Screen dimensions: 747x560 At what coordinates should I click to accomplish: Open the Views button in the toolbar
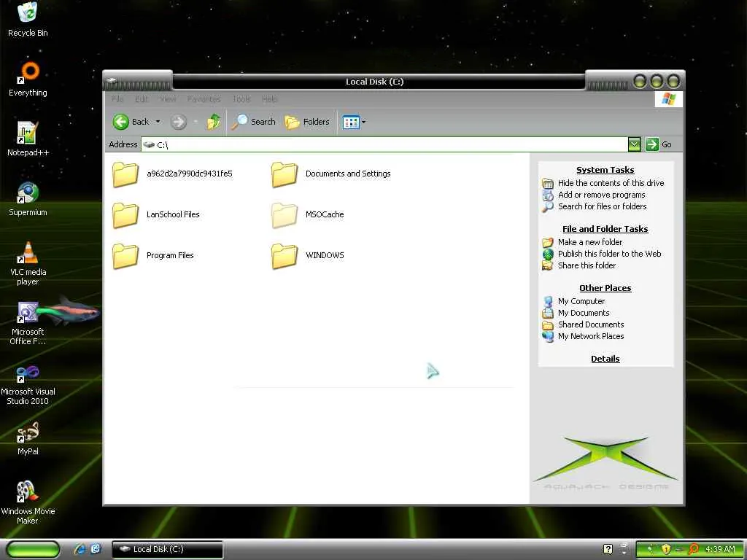pos(351,122)
